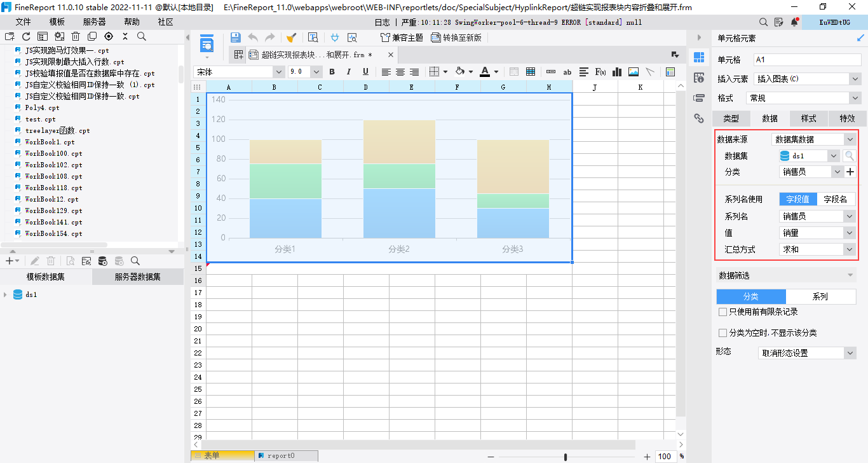Open the hyperlink panel in right sidebar
Screen dimensions: 868x463
[699, 118]
